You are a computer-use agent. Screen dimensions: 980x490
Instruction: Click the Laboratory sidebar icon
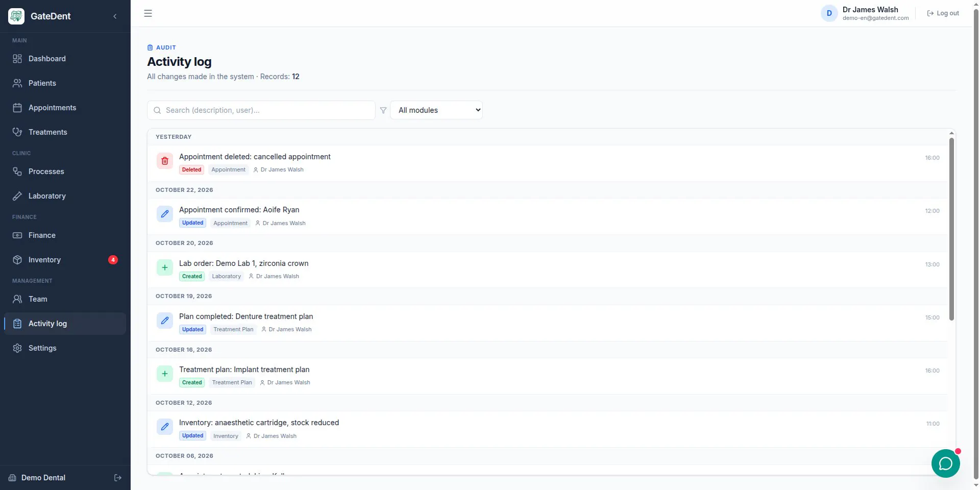[17, 196]
